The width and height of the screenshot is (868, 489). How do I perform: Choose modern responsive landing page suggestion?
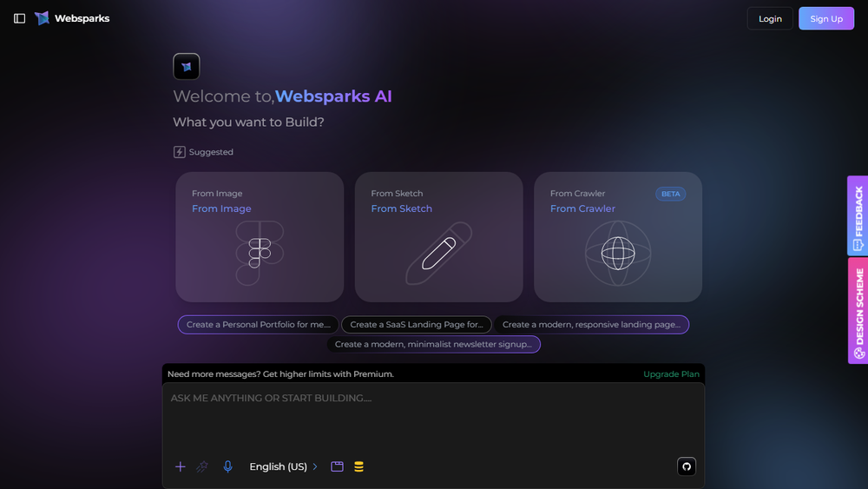(591, 325)
